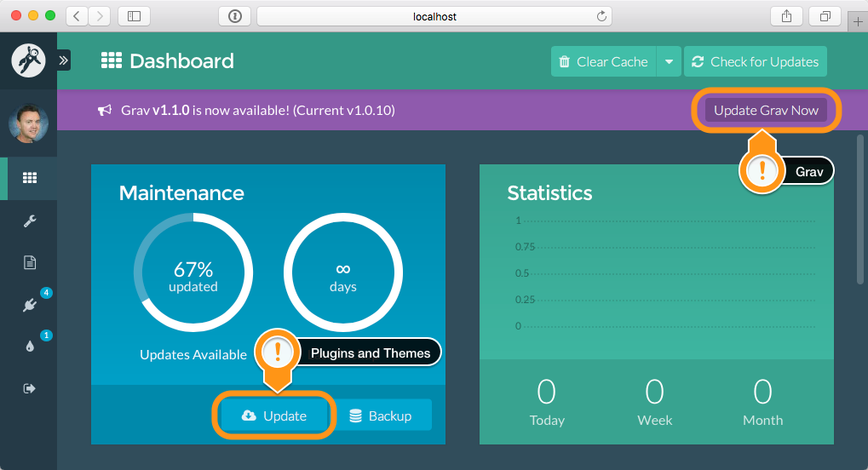The height and width of the screenshot is (470, 868).
Task: Expand the sidebar with double chevron
Action: coord(64,60)
